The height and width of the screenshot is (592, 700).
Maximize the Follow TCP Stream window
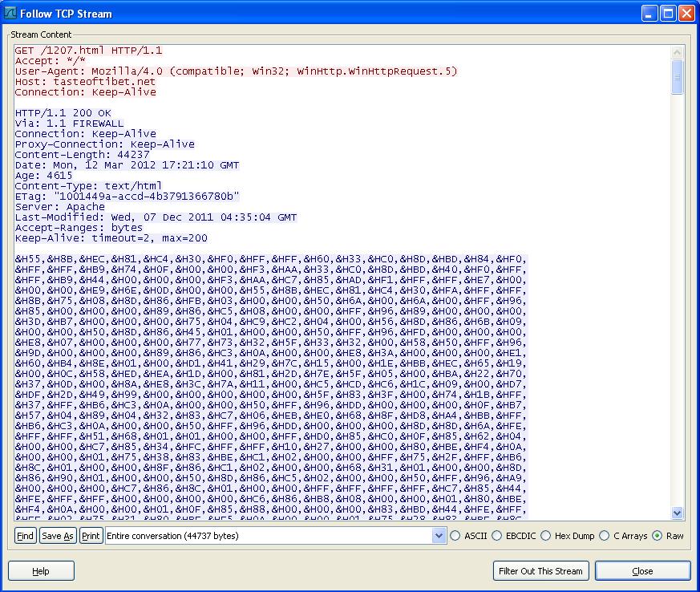click(669, 14)
